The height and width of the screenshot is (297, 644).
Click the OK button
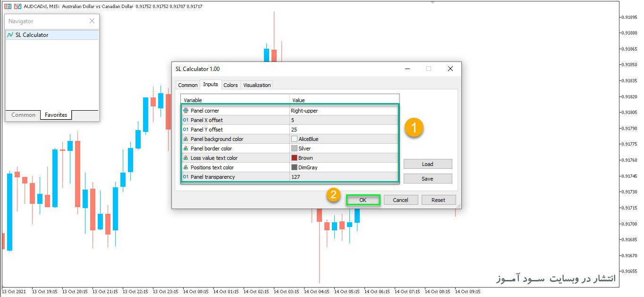[363, 200]
